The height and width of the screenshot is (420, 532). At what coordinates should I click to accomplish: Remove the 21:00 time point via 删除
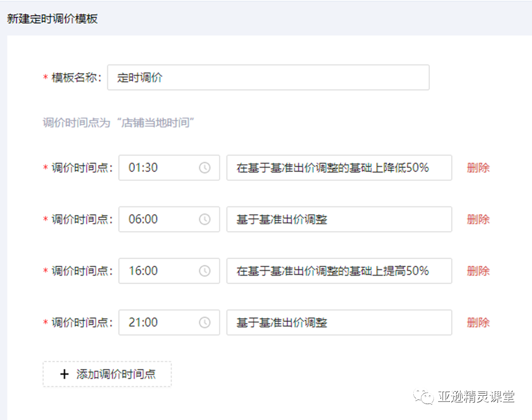[478, 322]
